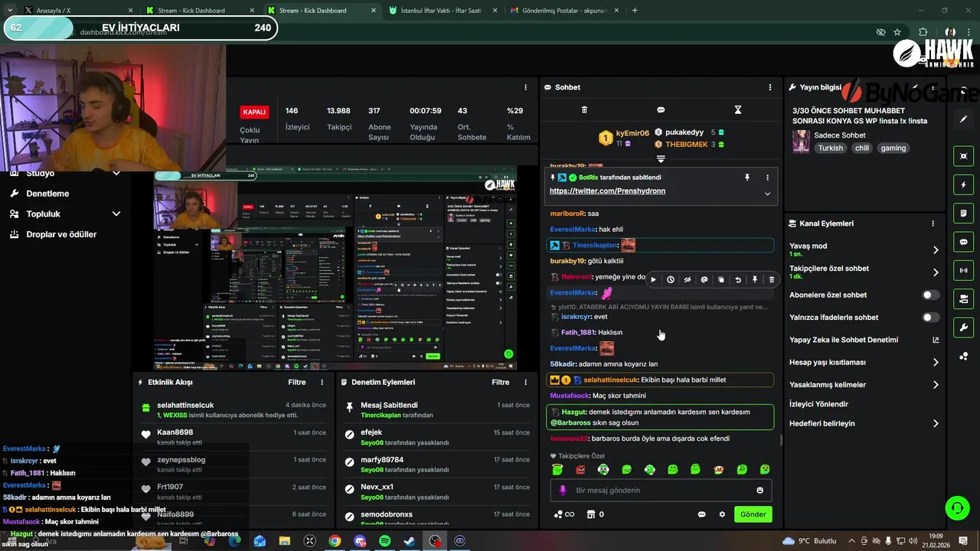The image size is (980, 551).
Task: Toggle Abonelere özel sohbet switch
Action: (931, 295)
